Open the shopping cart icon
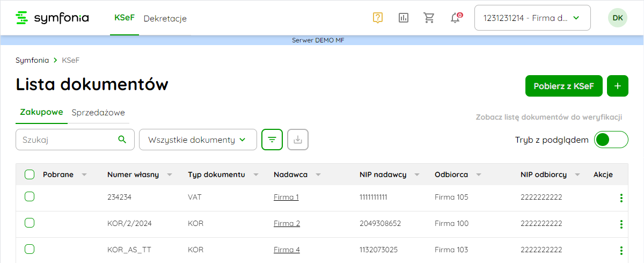644x263 pixels. 429,18
